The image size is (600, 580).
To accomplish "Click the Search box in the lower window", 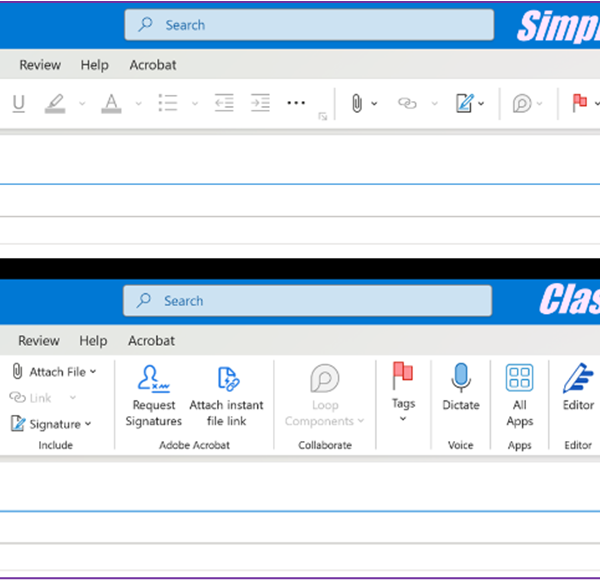I will tap(308, 301).
